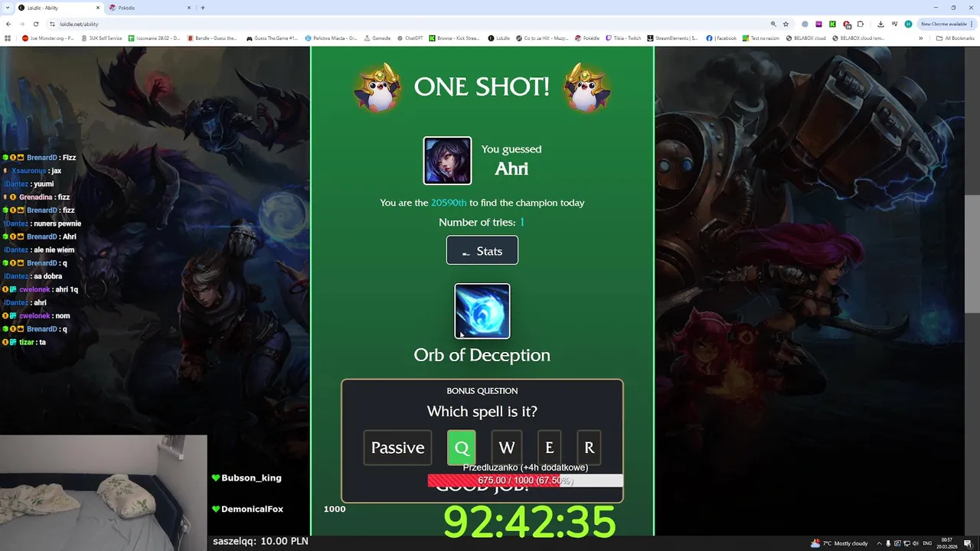This screenshot has width=980, height=551.
Task: Open the Guess The.Game bookmark
Action: [273, 37]
